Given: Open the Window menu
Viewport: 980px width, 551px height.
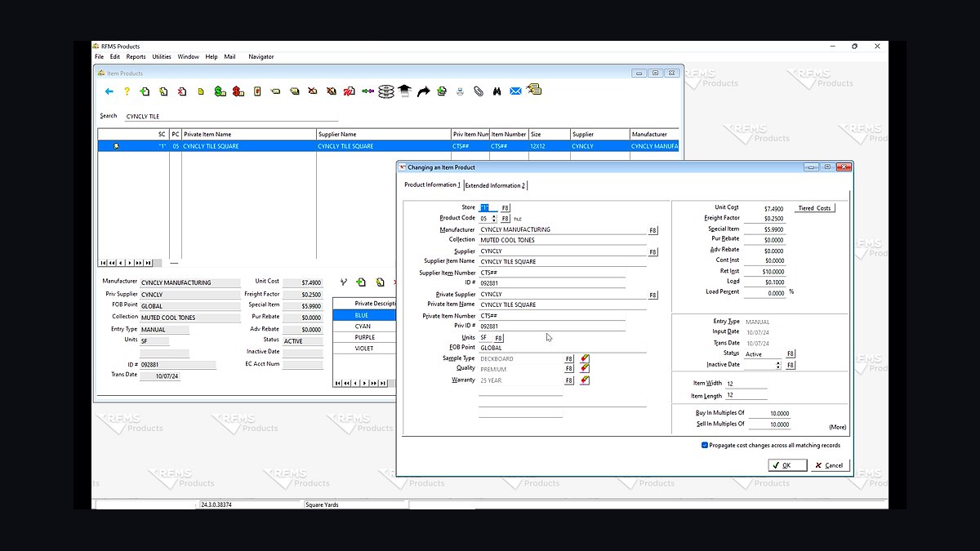Looking at the screenshot, I should 189,57.
